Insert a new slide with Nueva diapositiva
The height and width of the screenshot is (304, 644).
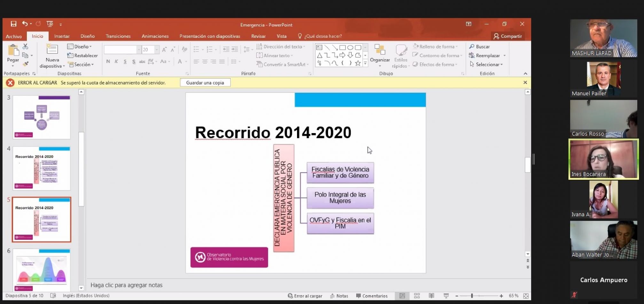[52, 50]
